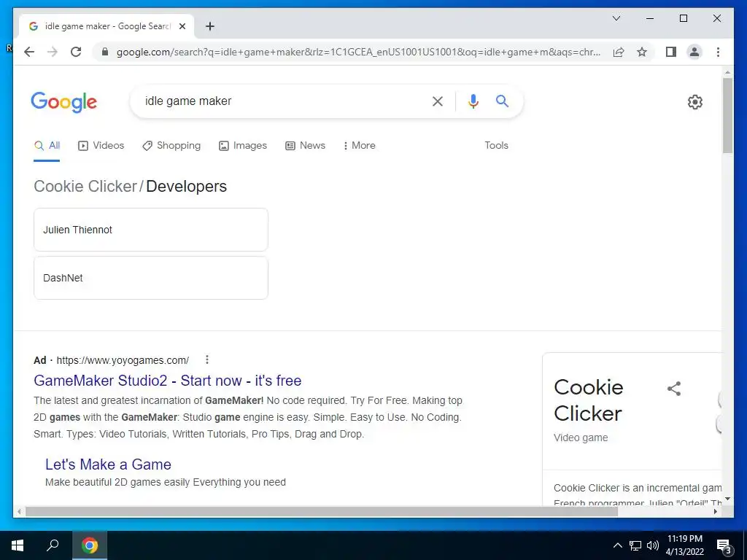Open the Let's Make a Game link
The image size is (747, 560).
click(108, 464)
